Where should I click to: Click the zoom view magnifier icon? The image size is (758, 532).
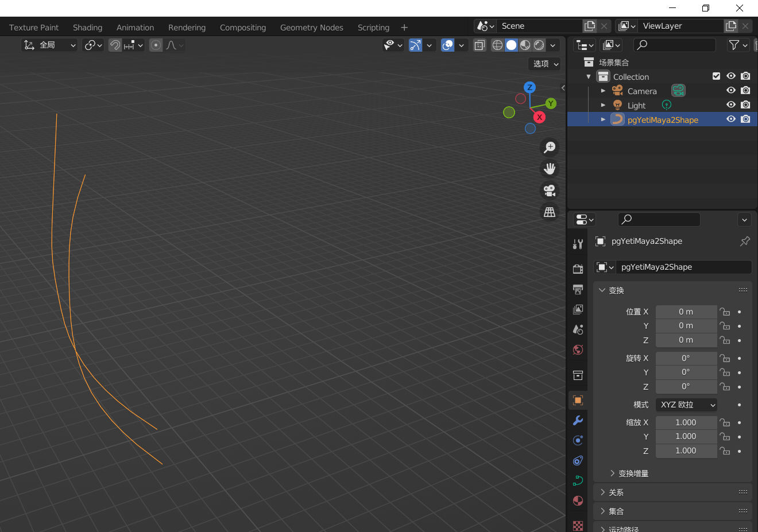[550, 147]
